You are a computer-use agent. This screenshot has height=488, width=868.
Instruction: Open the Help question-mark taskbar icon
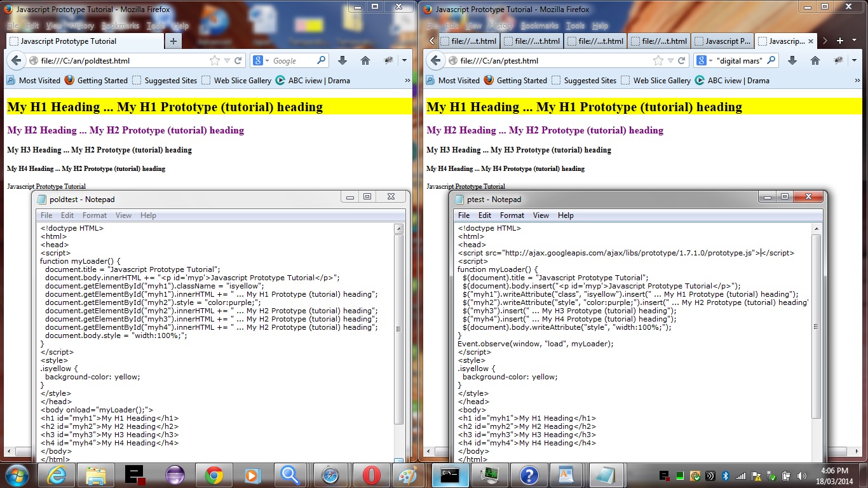[529, 475]
